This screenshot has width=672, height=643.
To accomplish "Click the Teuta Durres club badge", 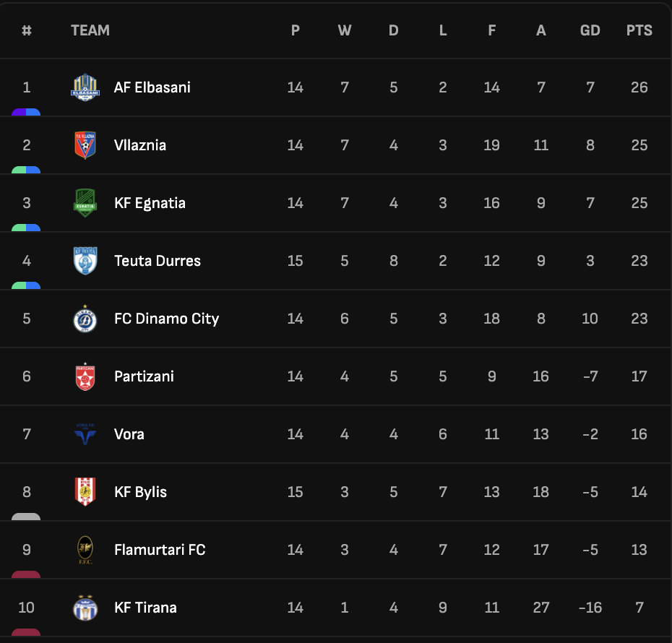I will click(85, 261).
